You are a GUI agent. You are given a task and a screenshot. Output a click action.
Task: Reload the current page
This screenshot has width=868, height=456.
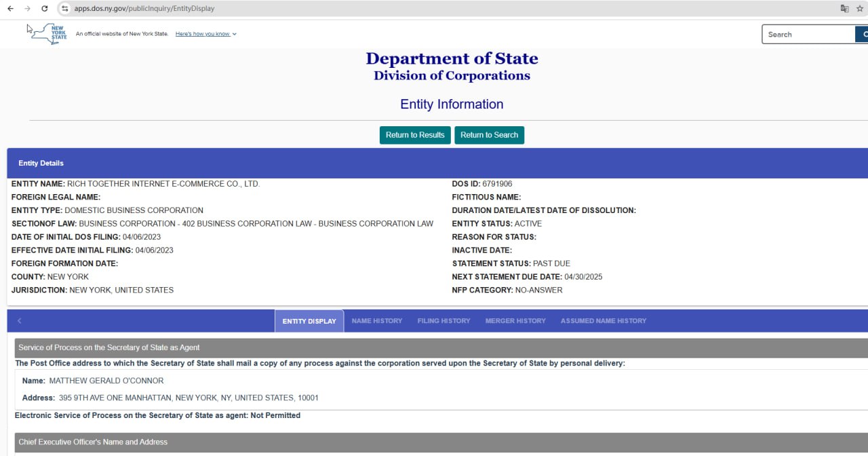click(x=45, y=9)
